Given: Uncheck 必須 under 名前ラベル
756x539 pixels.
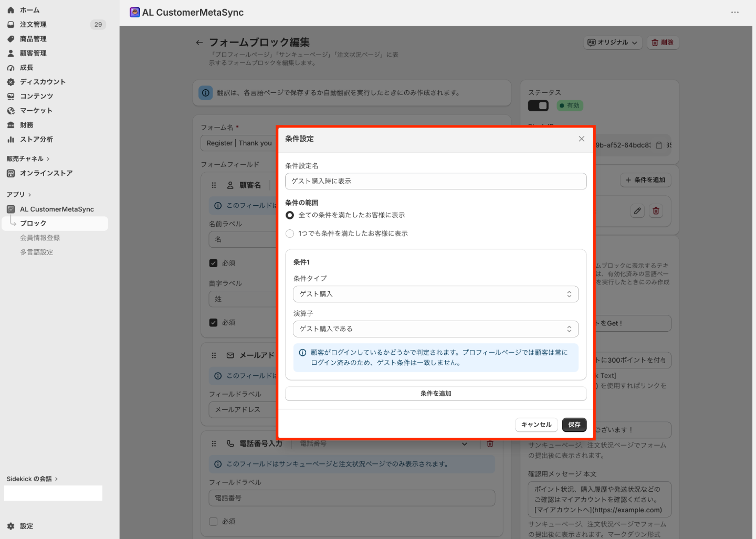Looking at the screenshot, I should coord(213,263).
